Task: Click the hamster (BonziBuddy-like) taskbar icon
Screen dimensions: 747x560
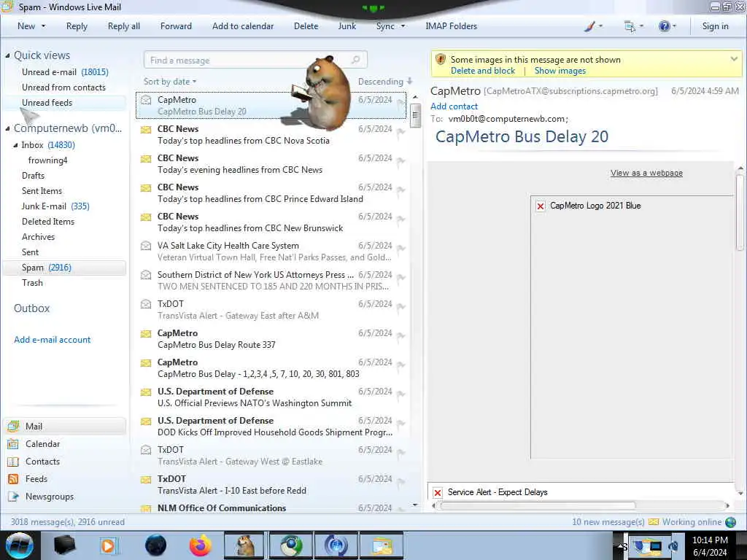Action: [x=244, y=545]
